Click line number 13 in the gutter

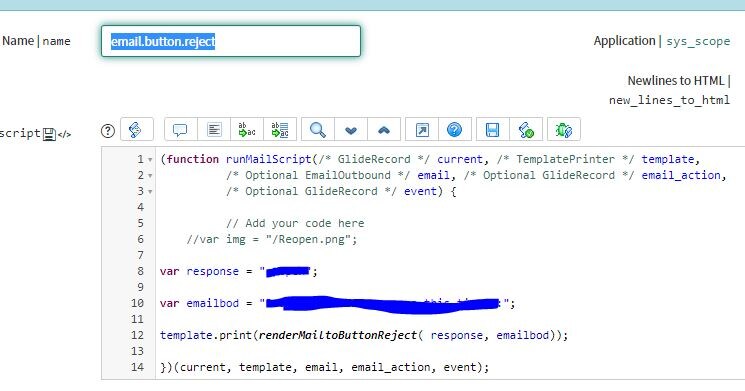(137, 351)
